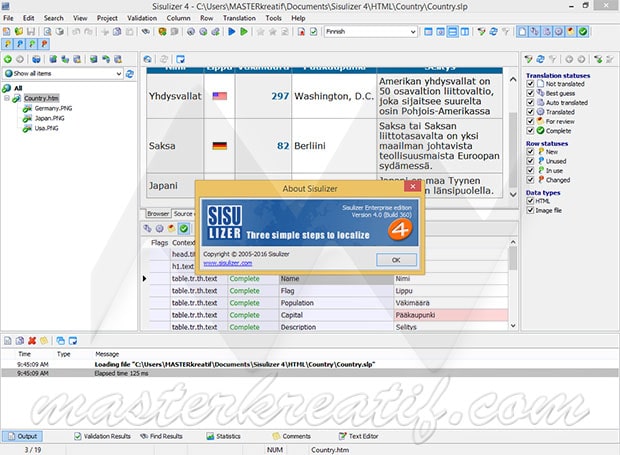Select the vertical split layout icon
Image resolution: width=620 pixels, height=455 pixels.
click(x=465, y=32)
